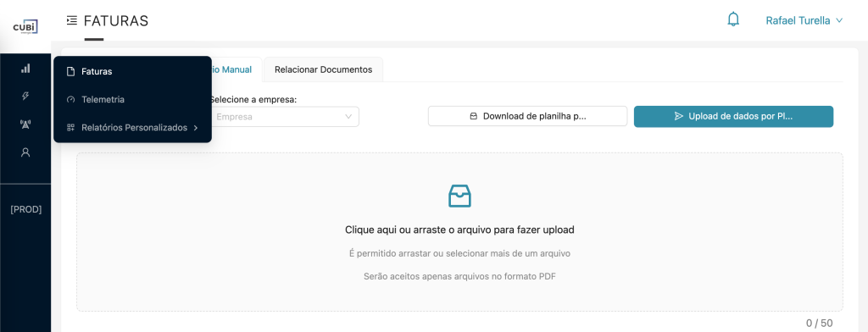868x332 pixels.
Task: Click the upload drop area text
Action: tap(459, 230)
